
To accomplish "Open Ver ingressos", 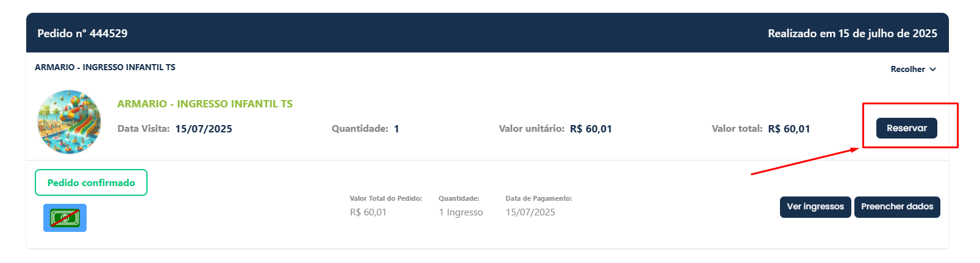I will pyautogui.click(x=815, y=207).
